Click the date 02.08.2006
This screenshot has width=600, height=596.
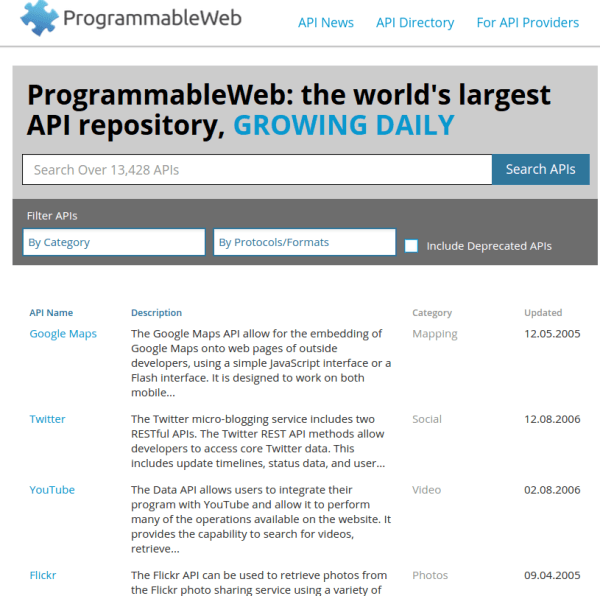[x=552, y=490]
